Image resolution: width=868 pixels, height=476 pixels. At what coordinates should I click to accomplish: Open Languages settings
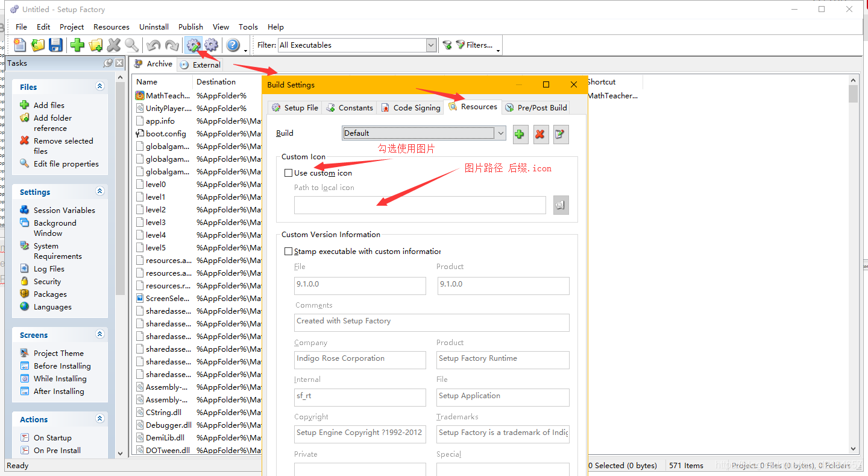coord(52,307)
